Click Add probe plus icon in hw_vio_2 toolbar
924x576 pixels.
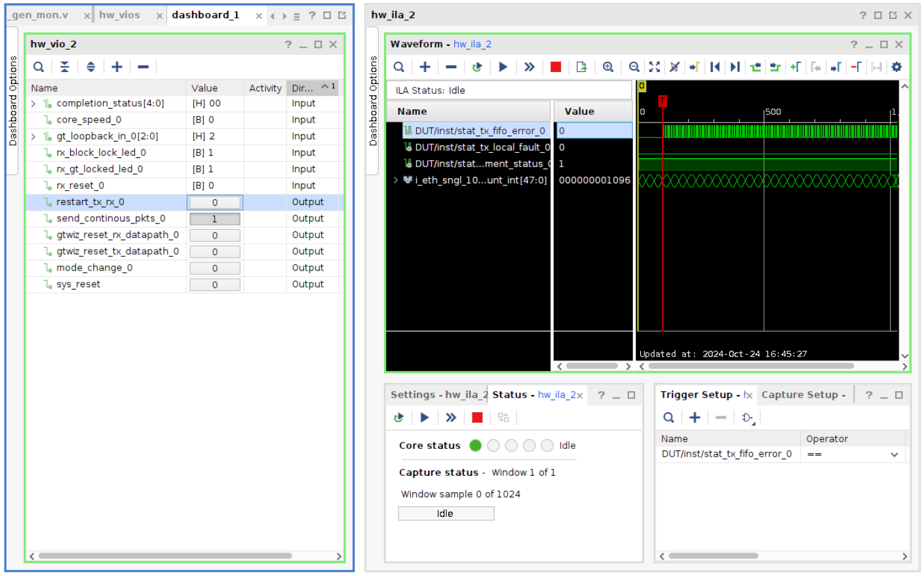tap(117, 67)
